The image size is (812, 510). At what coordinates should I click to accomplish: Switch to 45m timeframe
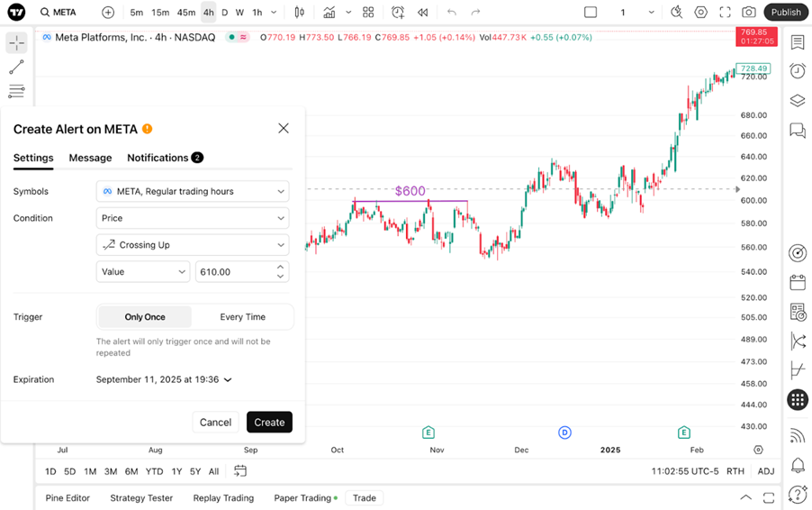tap(186, 12)
